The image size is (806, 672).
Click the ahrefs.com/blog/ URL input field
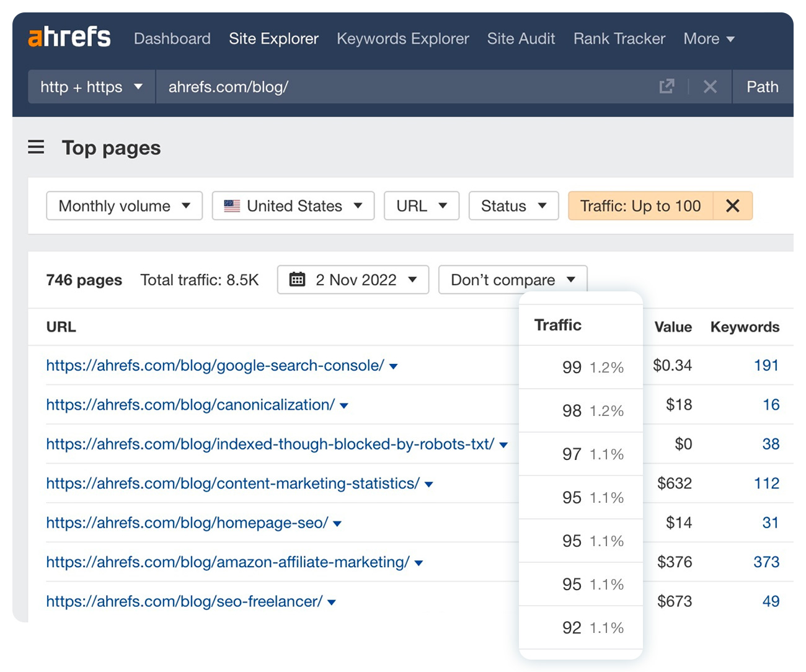(403, 87)
